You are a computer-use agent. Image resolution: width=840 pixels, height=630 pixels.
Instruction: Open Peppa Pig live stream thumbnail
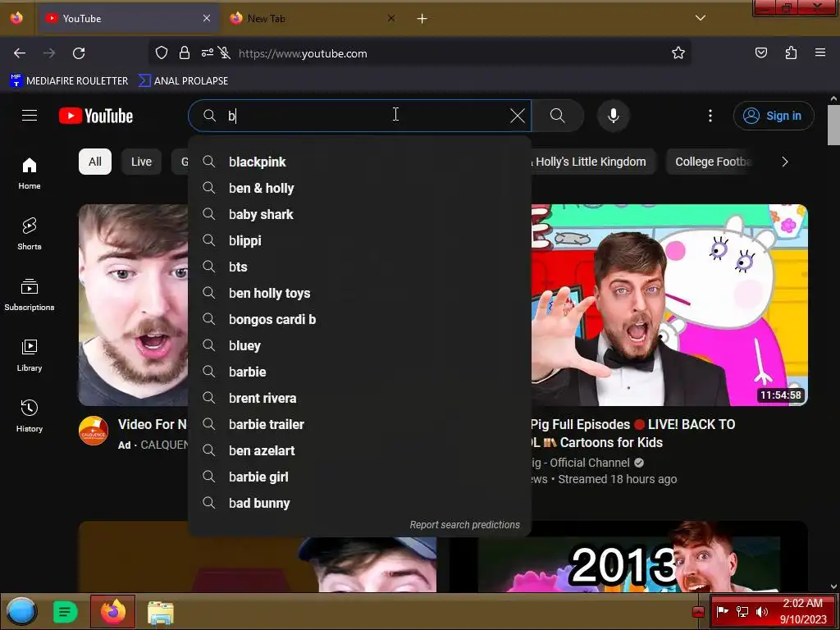[x=669, y=305]
